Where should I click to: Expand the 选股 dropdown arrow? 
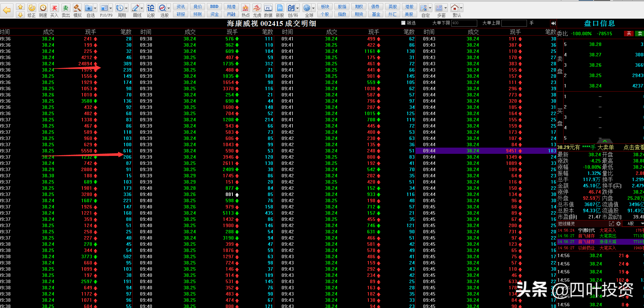169,8
